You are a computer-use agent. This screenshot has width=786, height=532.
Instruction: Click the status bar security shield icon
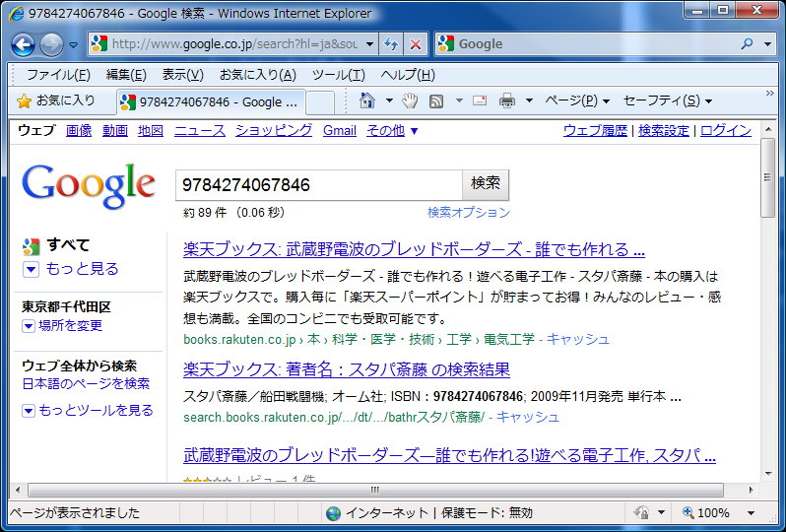coord(641,513)
